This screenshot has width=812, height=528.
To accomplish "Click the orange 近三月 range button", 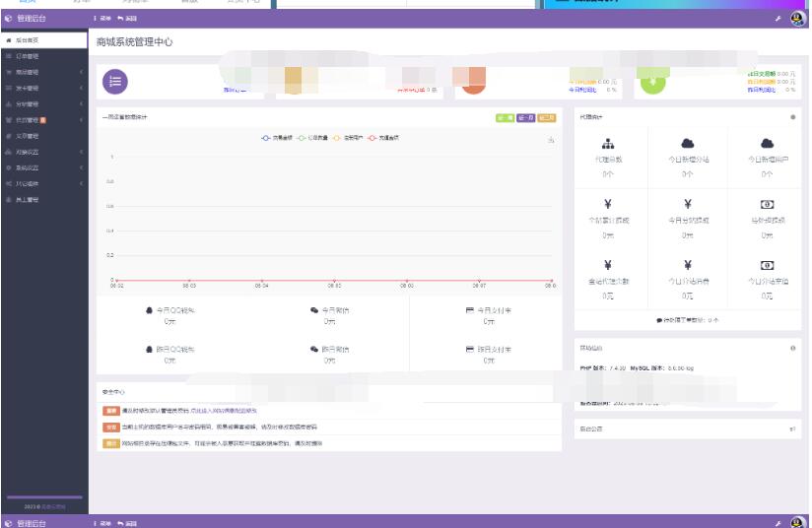I will 547,117.
